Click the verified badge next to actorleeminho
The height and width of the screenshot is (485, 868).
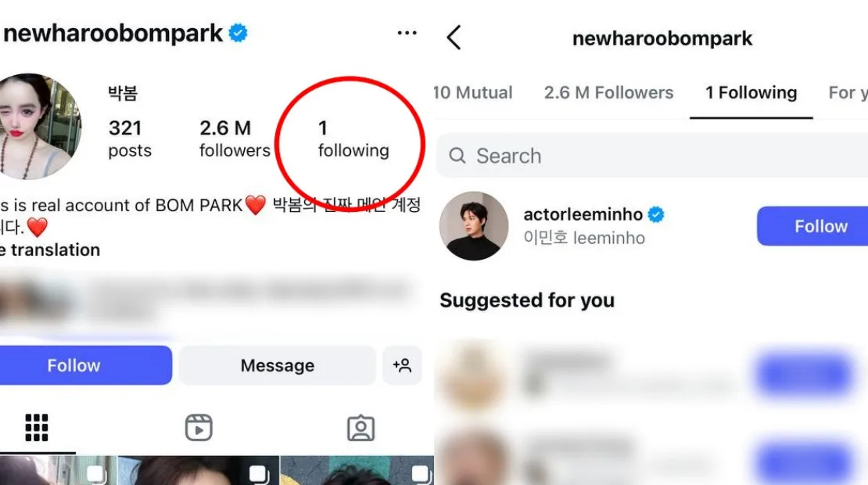coord(657,214)
